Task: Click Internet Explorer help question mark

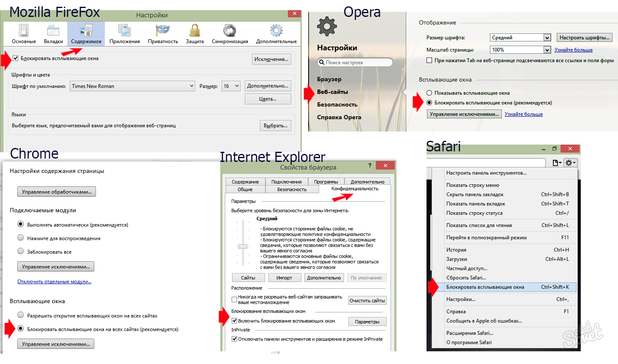Action: [x=370, y=165]
